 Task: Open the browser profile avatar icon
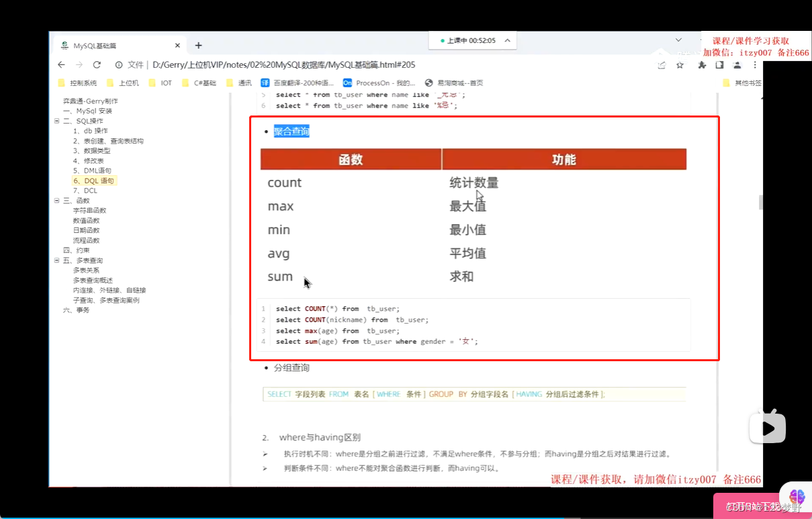(737, 65)
